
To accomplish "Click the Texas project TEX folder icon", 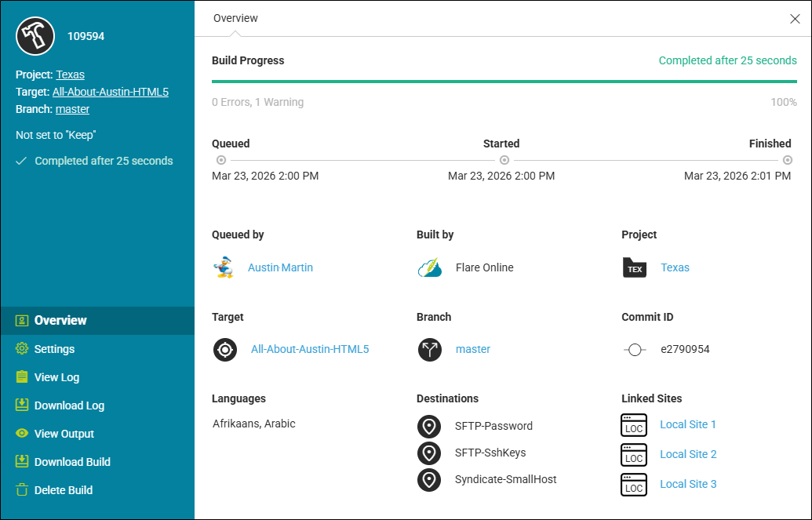I will click(x=634, y=267).
